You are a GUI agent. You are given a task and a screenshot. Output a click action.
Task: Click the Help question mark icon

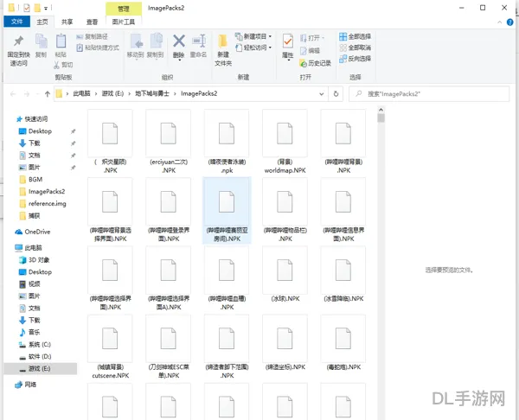pos(510,22)
